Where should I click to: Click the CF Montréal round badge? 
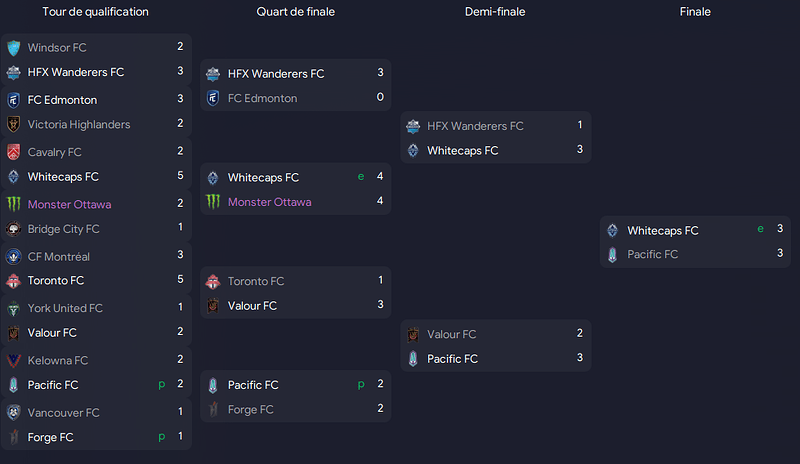coord(14,256)
